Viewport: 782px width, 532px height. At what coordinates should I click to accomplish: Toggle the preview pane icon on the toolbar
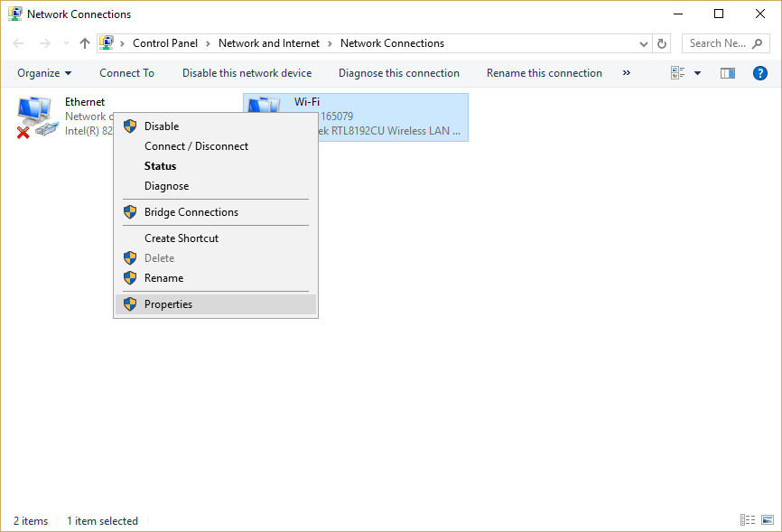[727, 72]
